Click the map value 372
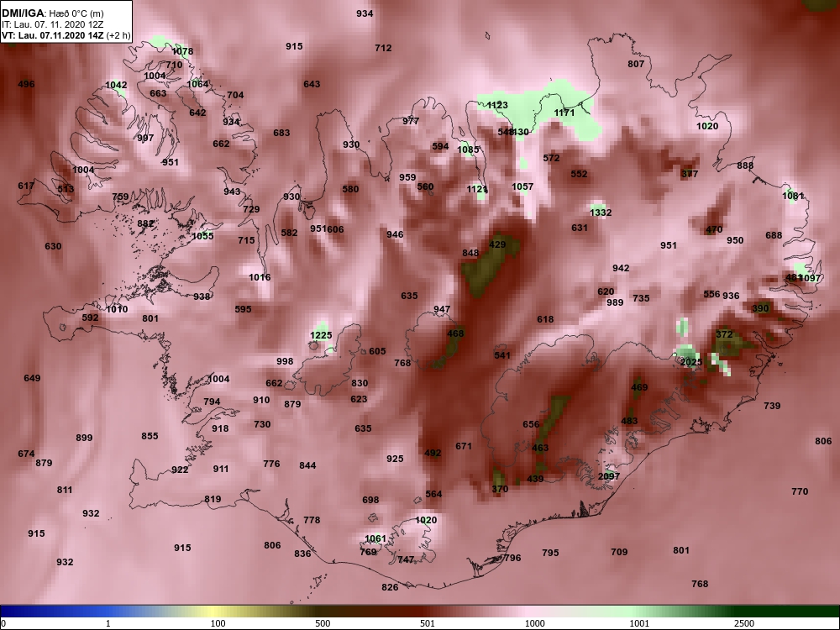The image size is (840, 630). (x=724, y=334)
